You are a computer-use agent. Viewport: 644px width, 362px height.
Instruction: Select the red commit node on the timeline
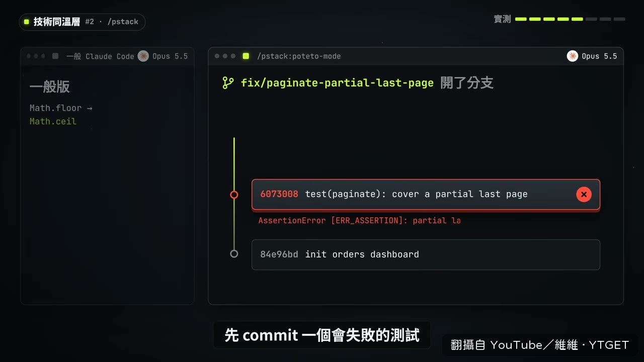[x=234, y=195]
